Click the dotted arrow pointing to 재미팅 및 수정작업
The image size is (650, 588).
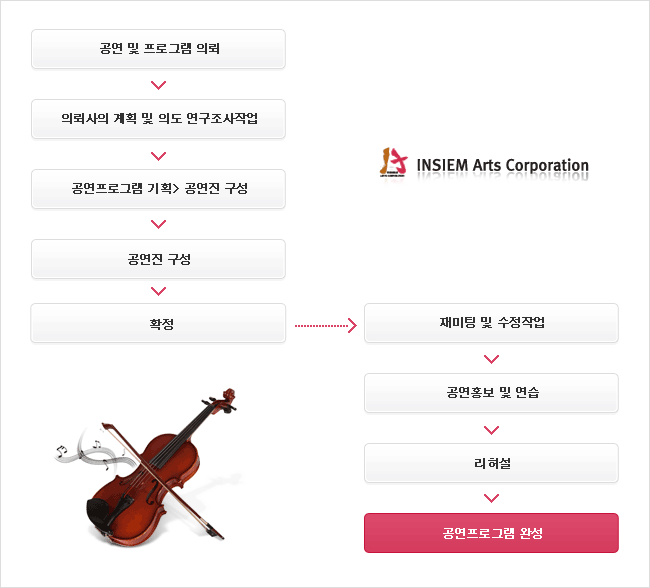(x=326, y=326)
